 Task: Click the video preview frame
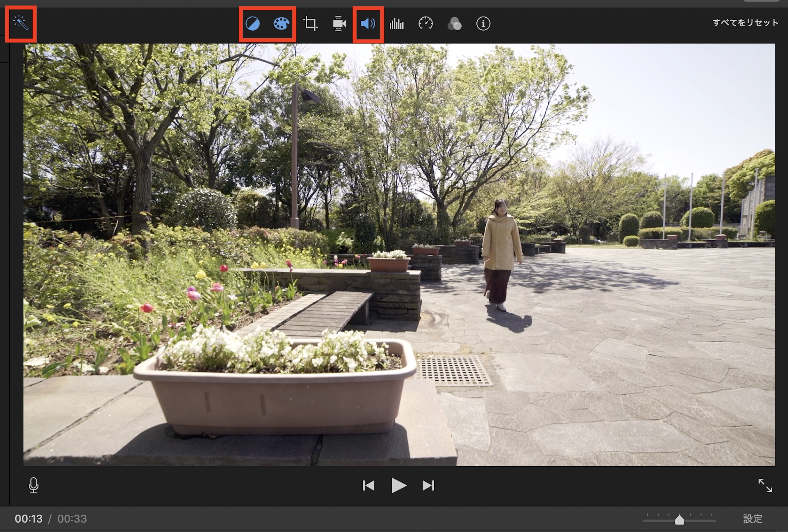tap(399, 254)
